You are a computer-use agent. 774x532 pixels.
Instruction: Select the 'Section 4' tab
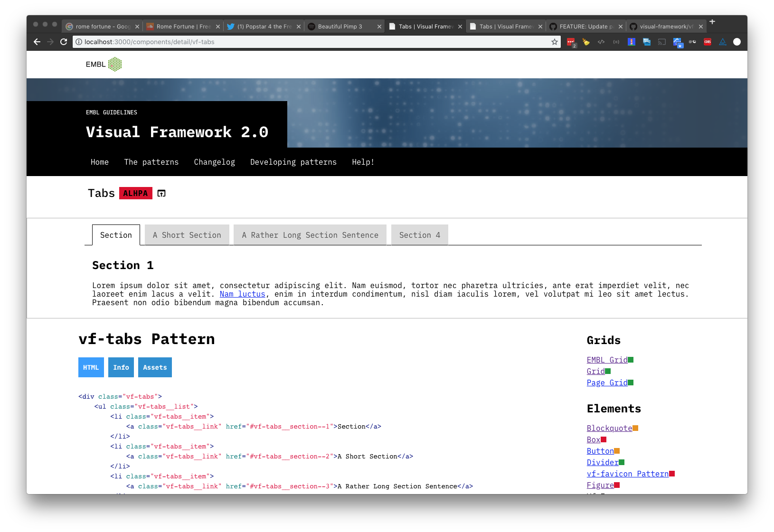point(419,235)
